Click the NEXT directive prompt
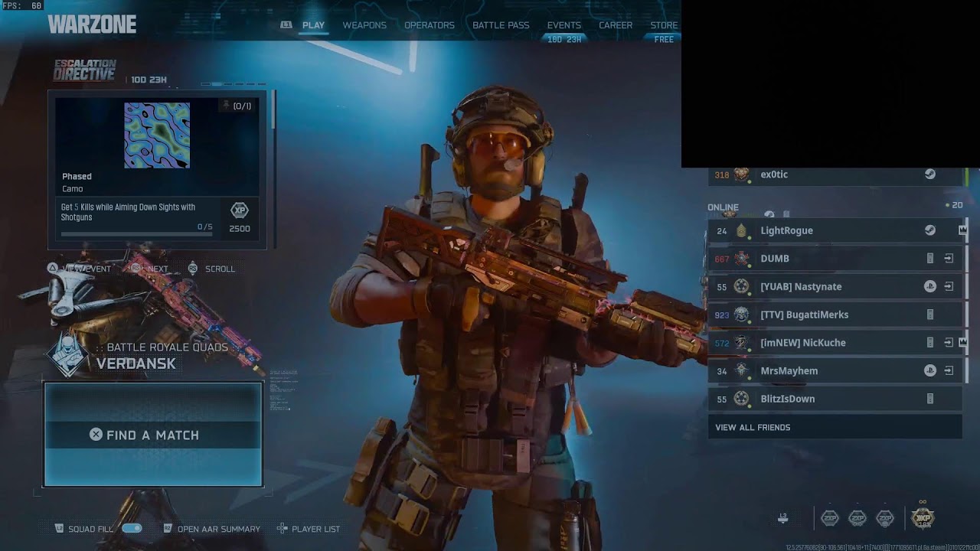 pos(149,269)
